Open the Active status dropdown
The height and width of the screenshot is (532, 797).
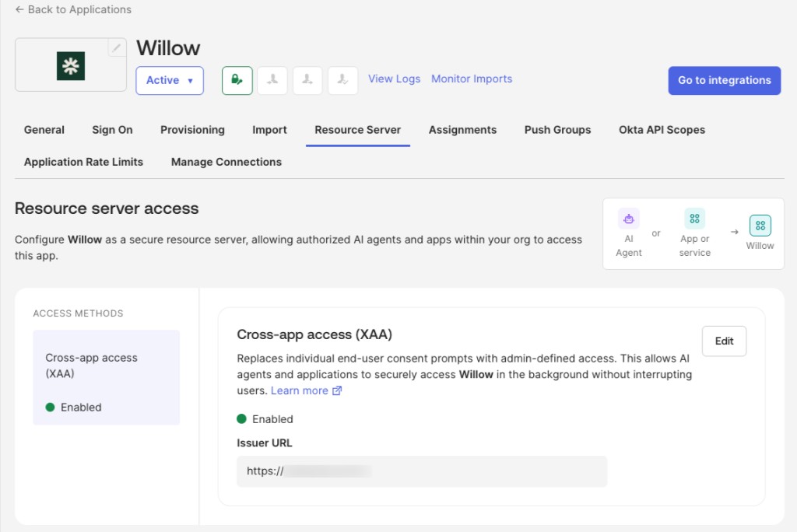pyautogui.click(x=170, y=80)
